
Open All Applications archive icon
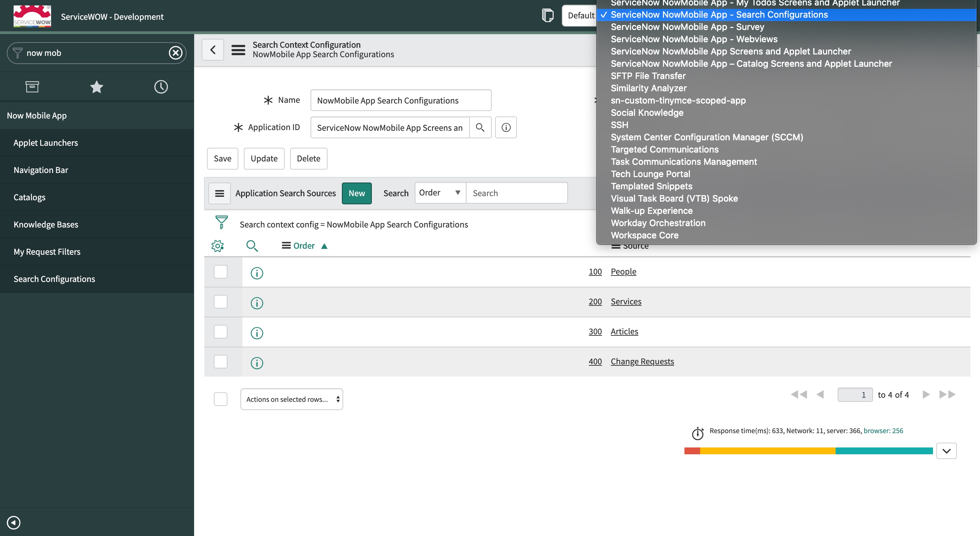click(32, 87)
